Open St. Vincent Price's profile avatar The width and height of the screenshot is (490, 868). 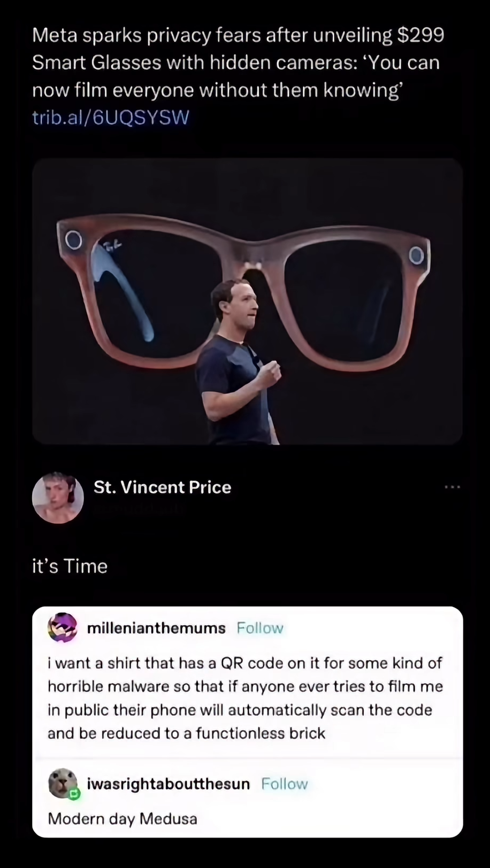(x=58, y=497)
